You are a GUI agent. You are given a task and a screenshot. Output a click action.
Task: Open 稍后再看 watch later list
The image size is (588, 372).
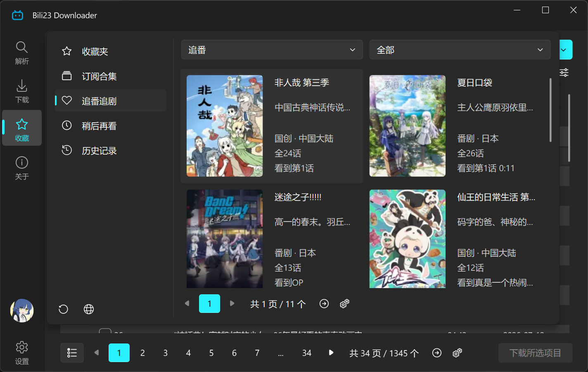click(x=110, y=126)
